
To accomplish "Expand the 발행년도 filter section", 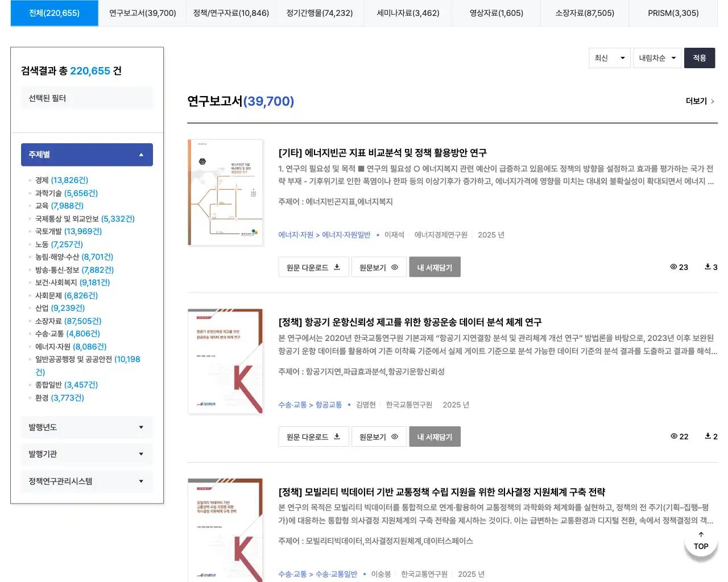I will coord(86,427).
